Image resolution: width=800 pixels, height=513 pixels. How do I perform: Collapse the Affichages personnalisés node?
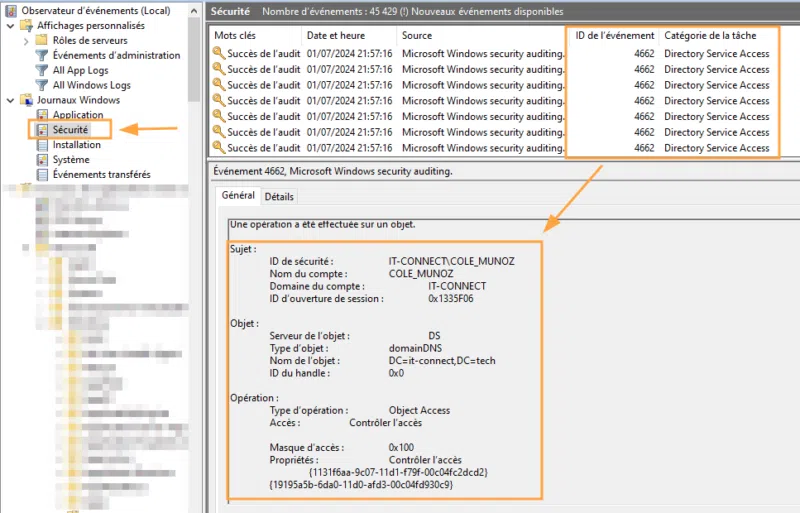click(10, 25)
